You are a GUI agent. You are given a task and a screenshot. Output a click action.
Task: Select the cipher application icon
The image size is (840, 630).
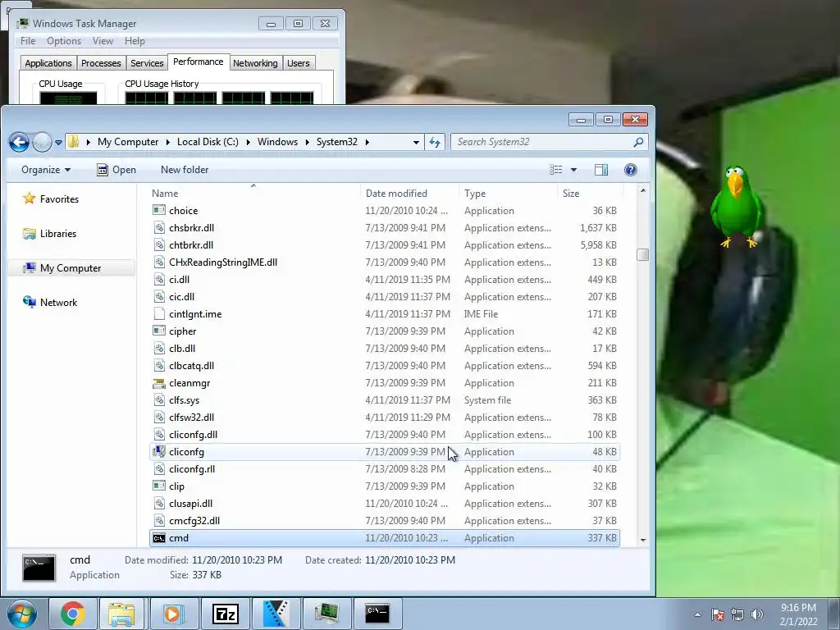click(x=159, y=331)
